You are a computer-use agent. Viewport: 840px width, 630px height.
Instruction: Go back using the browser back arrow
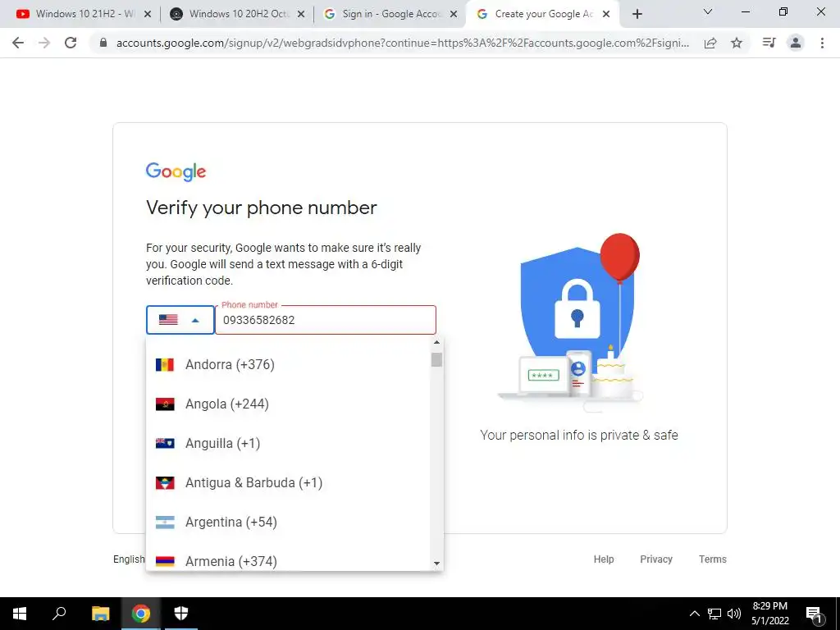coord(18,43)
